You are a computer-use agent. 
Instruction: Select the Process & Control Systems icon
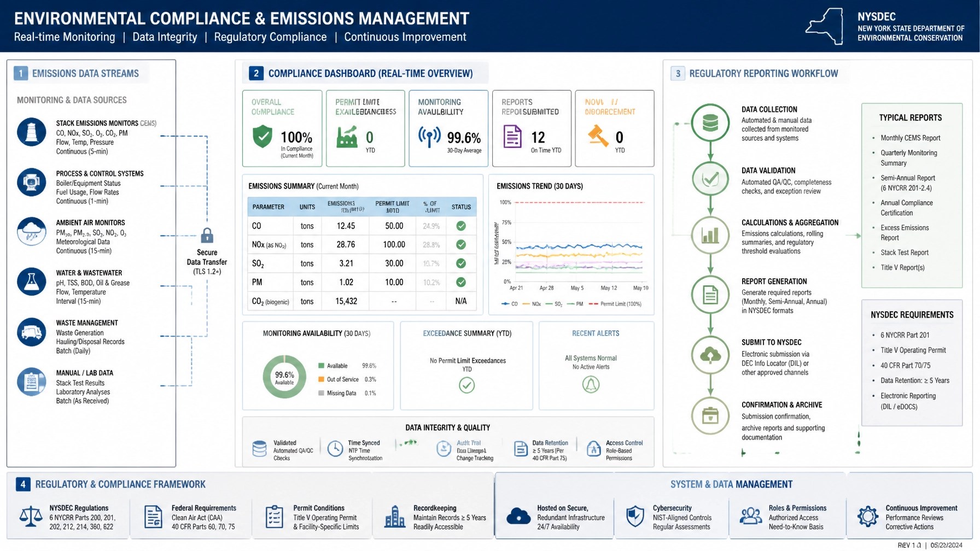pyautogui.click(x=31, y=182)
